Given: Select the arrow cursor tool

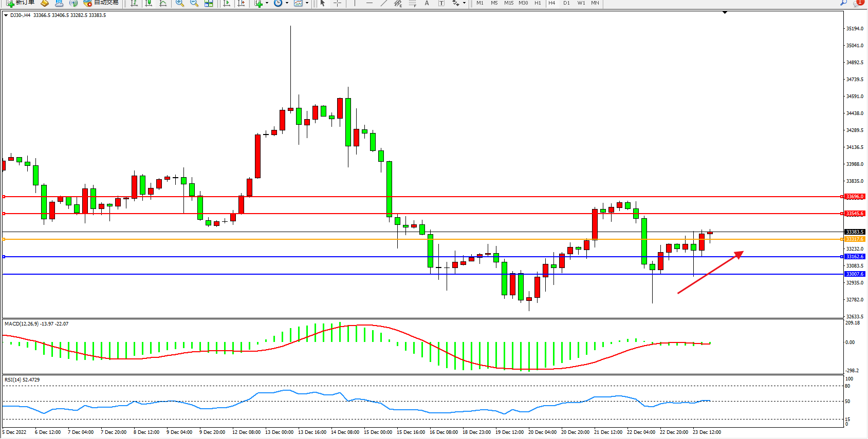Looking at the screenshot, I should click(323, 3).
